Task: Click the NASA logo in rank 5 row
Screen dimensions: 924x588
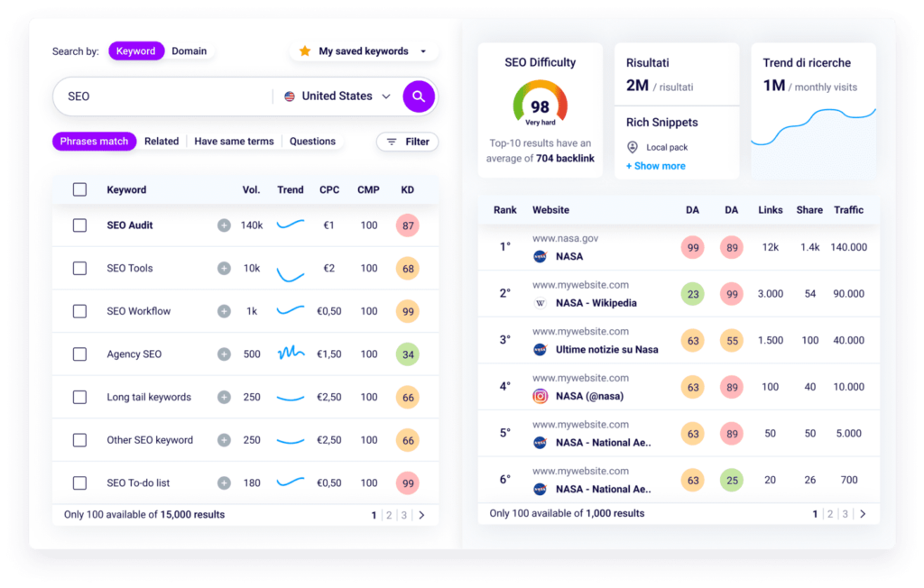Action: point(540,443)
